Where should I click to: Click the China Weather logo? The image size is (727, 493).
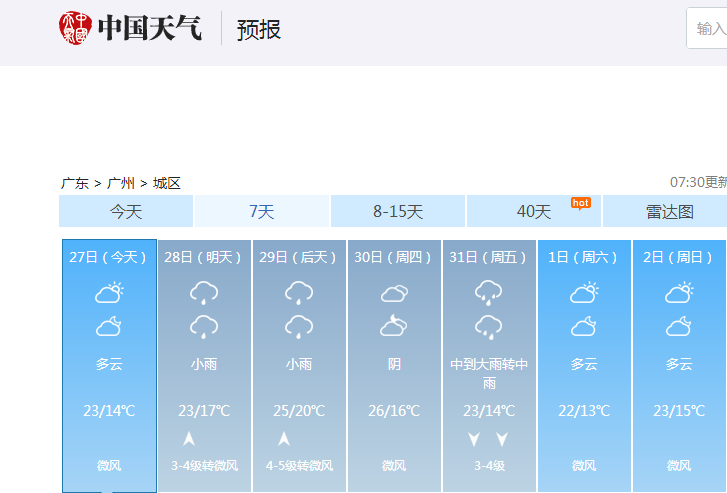130,28
